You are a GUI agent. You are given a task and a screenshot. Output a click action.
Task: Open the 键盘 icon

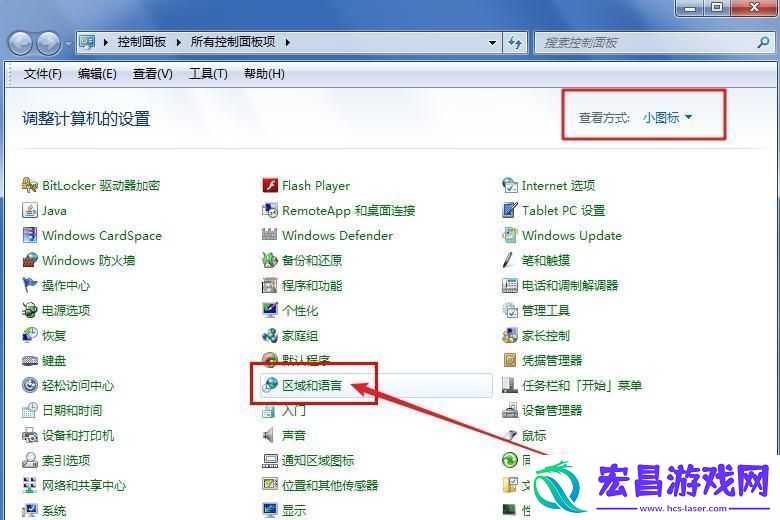[x=29, y=360]
